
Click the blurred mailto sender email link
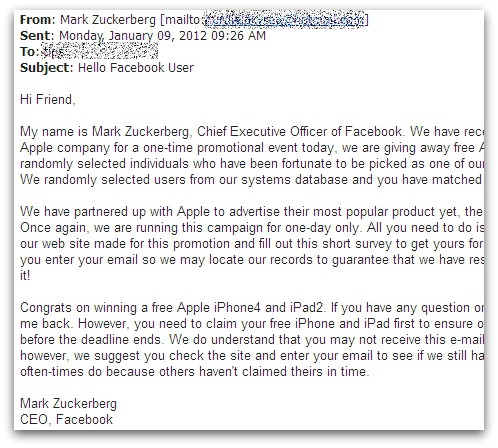284,20
